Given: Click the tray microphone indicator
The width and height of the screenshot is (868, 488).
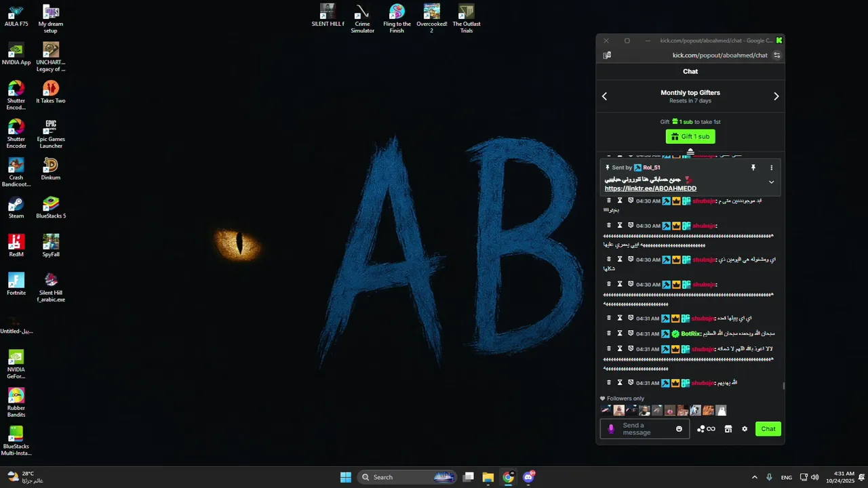Looking at the screenshot, I should (x=769, y=477).
